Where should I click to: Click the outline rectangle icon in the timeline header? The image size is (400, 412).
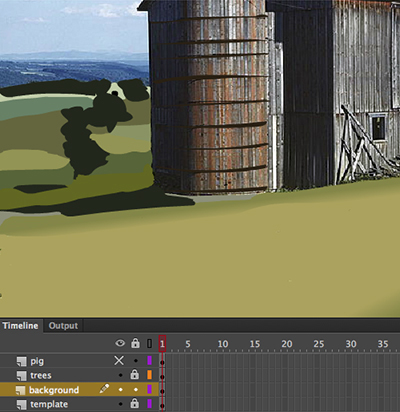[149, 343]
